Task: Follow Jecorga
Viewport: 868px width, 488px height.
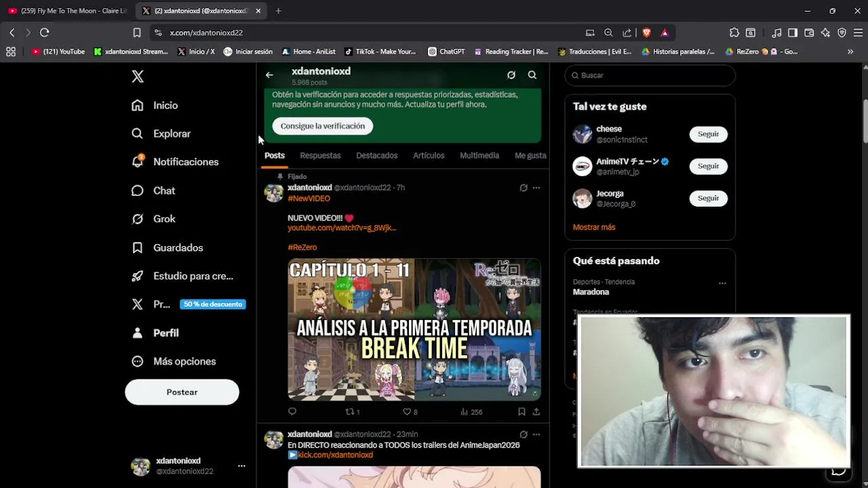Action: coord(708,198)
